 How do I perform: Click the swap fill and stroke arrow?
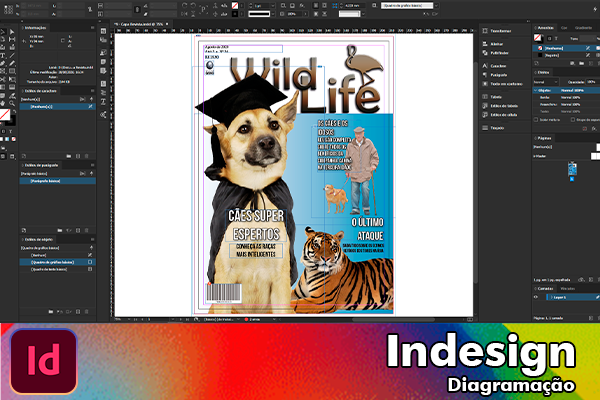14,112
